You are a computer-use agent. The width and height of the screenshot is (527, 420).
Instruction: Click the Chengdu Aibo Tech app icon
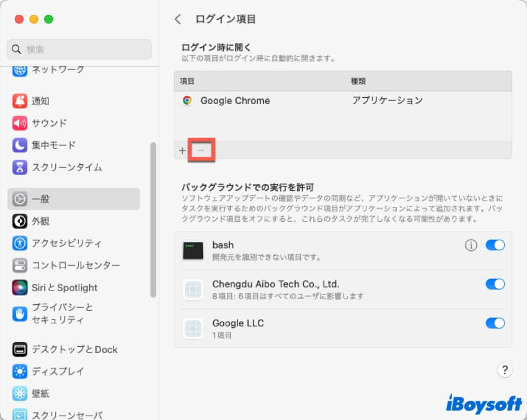pos(193,289)
